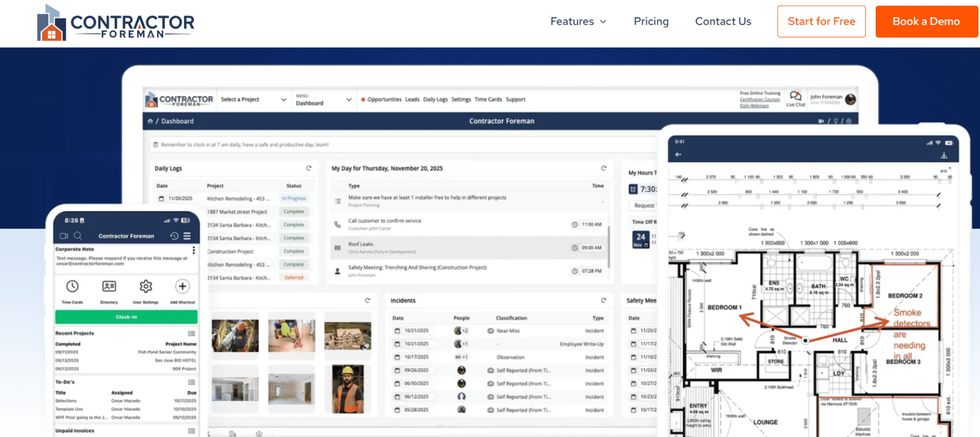The width and height of the screenshot is (980, 437).
Task: Click the green Clock-in button
Action: coord(126,317)
